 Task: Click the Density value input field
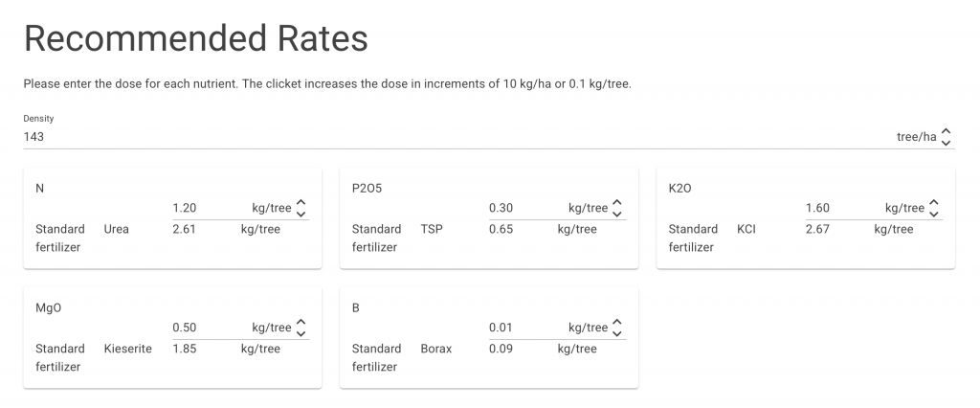pyautogui.click(x=383, y=137)
